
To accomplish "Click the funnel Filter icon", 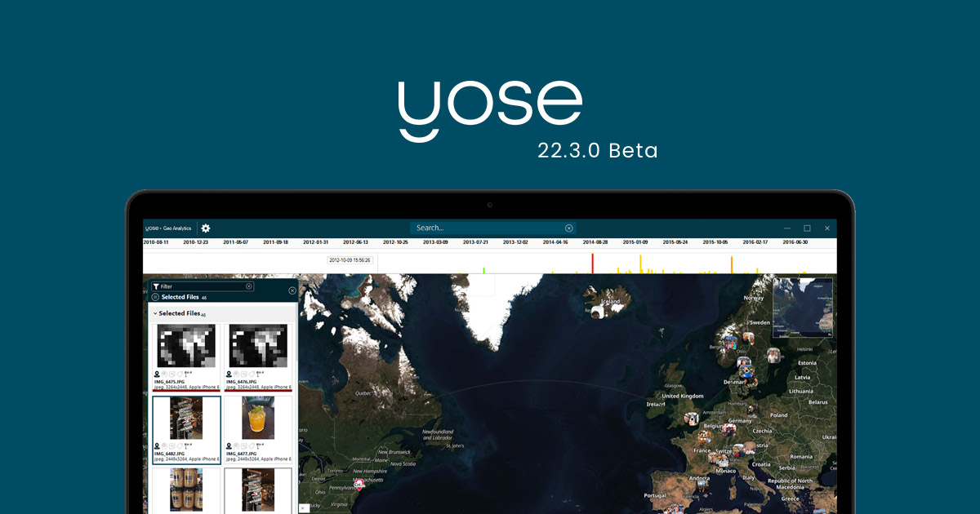I will (x=156, y=287).
